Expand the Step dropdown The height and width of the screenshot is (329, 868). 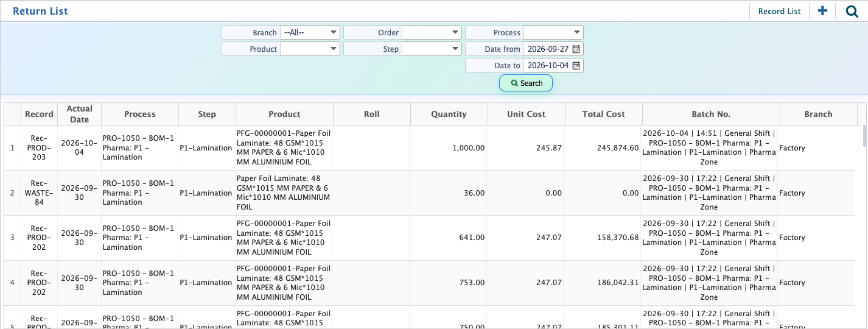coord(432,49)
